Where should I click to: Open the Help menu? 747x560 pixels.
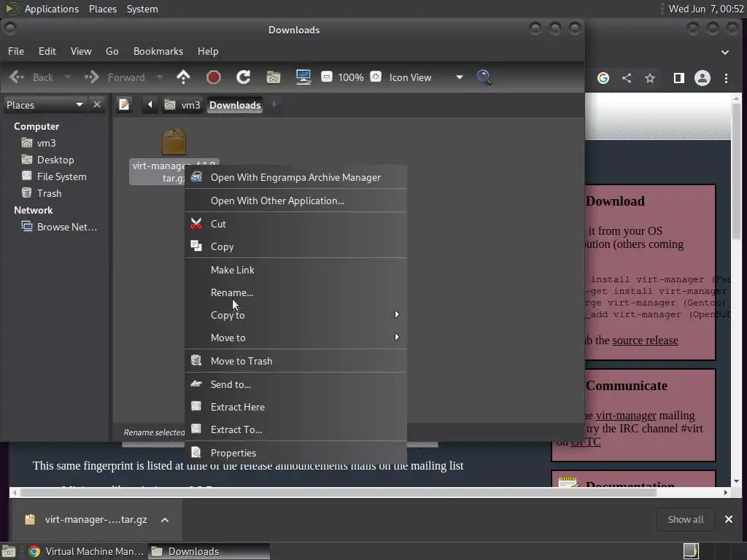[x=208, y=51]
